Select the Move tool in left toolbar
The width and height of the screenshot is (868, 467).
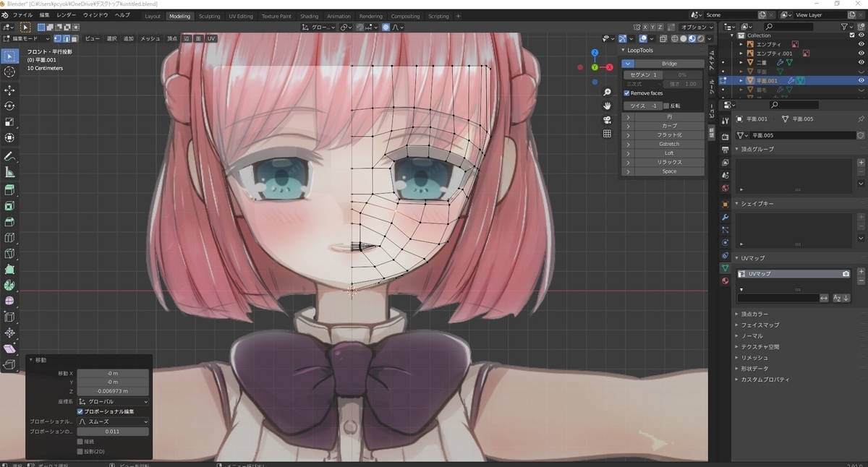click(9, 90)
